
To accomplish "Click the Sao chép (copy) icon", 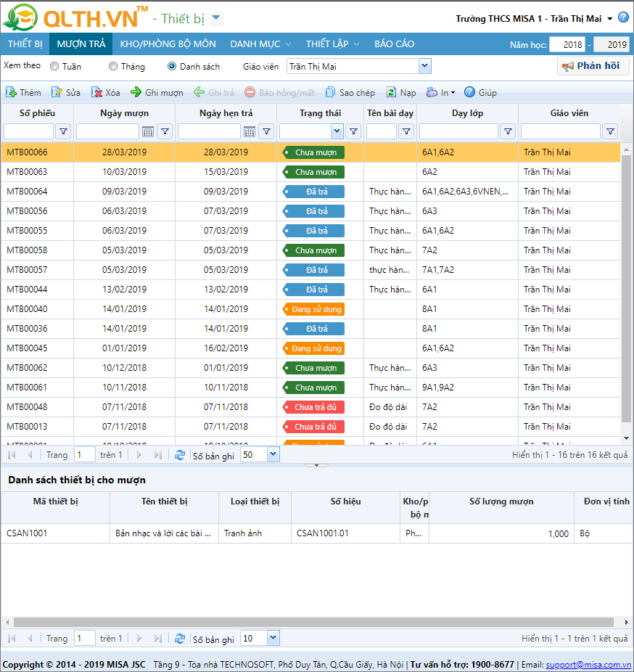I will (331, 92).
